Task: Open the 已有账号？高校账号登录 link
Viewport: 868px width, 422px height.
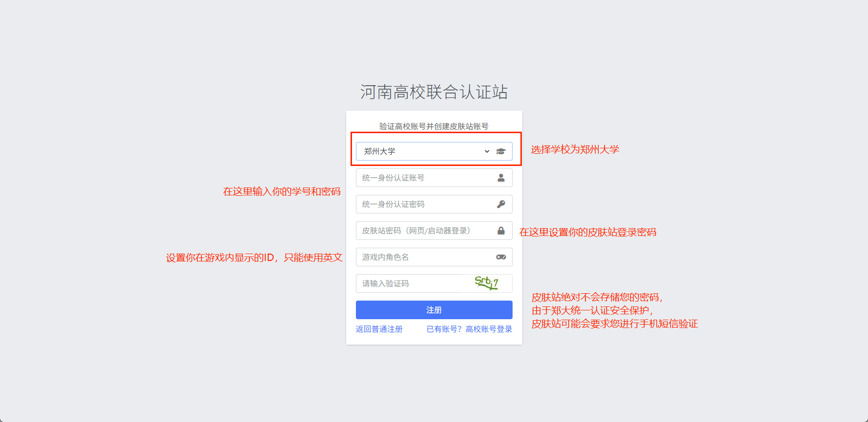Action: tap(469, 329)
